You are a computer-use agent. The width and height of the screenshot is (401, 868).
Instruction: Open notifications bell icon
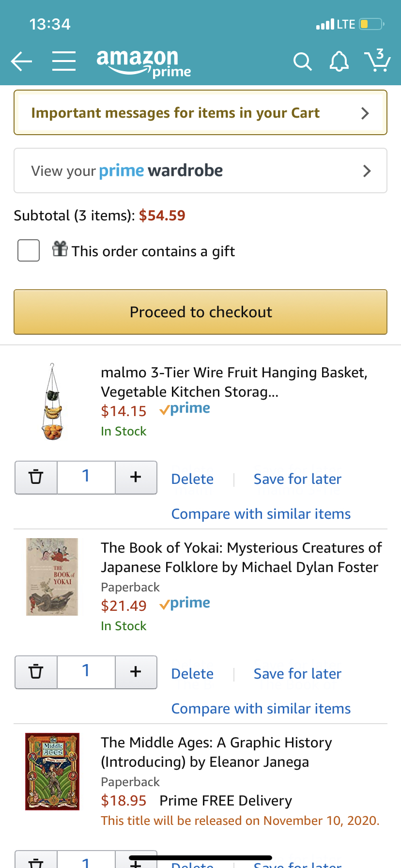click(x=339, y=62)
